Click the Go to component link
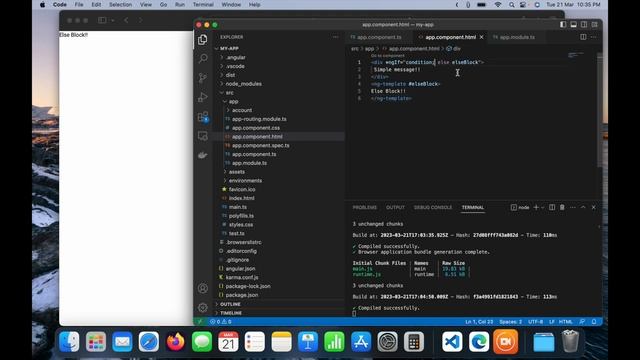The width and height of the screenshot is (640, 360). 387,56
